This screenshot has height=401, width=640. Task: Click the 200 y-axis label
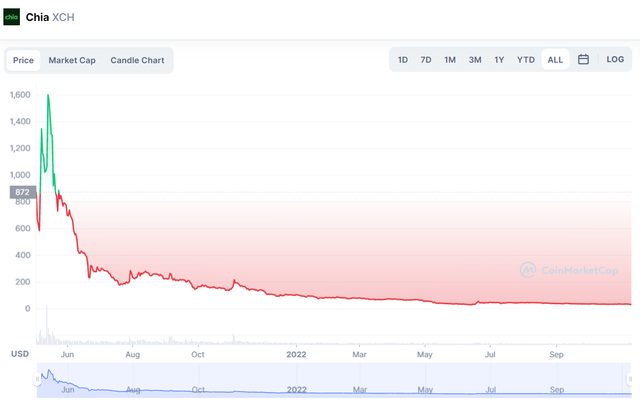(22, 282)
